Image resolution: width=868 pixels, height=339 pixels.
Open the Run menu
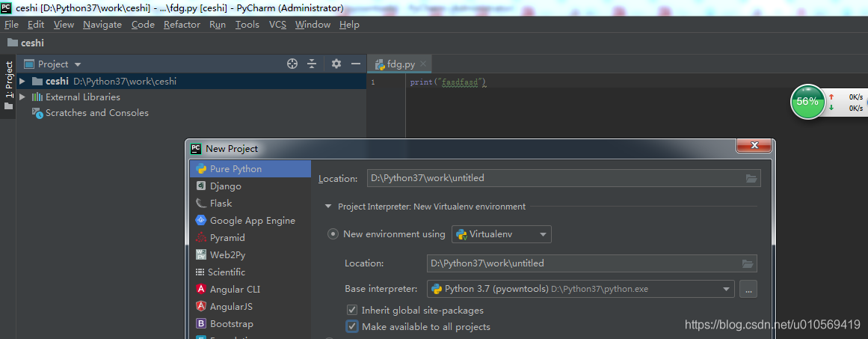click(x=218, y=25)
